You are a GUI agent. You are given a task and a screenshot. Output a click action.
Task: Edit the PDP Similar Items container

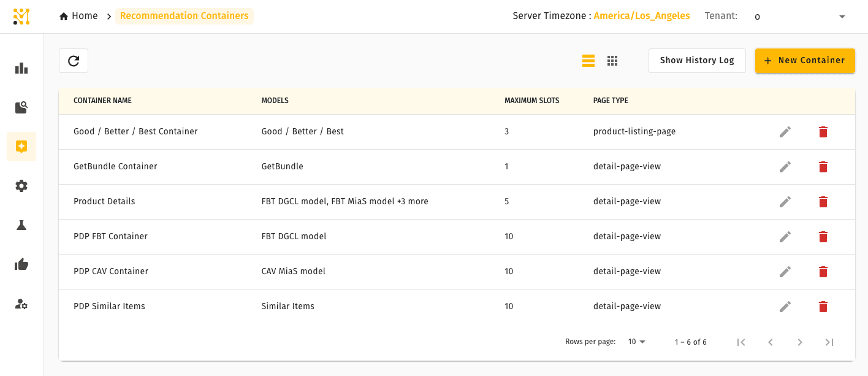785,307
